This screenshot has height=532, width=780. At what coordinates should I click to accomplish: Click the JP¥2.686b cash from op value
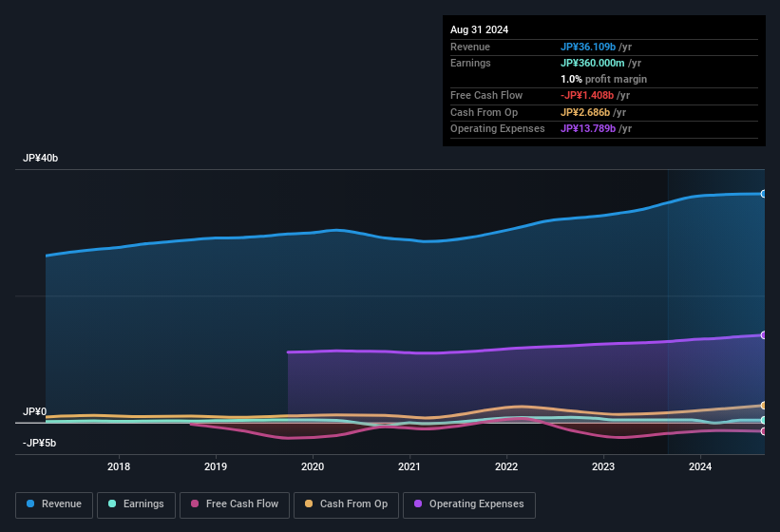[585, 112]
